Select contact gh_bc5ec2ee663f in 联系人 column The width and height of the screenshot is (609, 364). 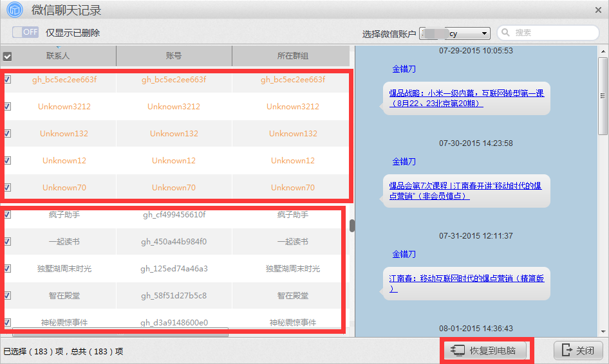pyautogui.click(x=64, y=80)
